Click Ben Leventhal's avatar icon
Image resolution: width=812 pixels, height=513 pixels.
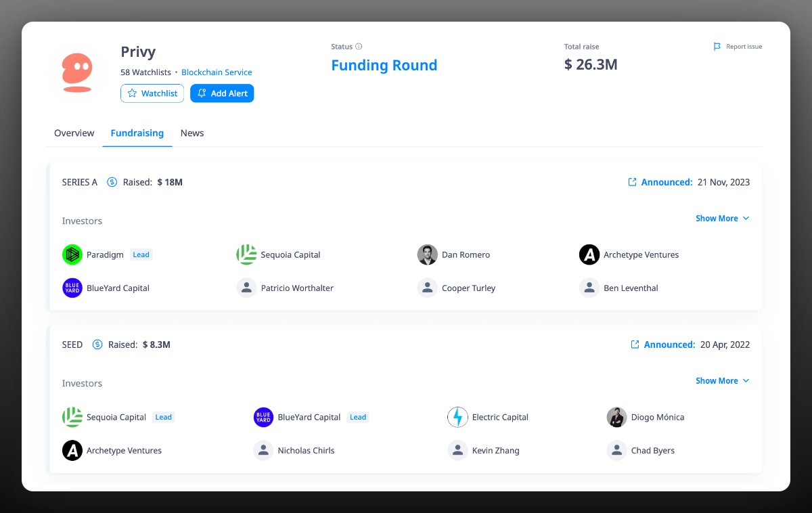tap(589, 288)
